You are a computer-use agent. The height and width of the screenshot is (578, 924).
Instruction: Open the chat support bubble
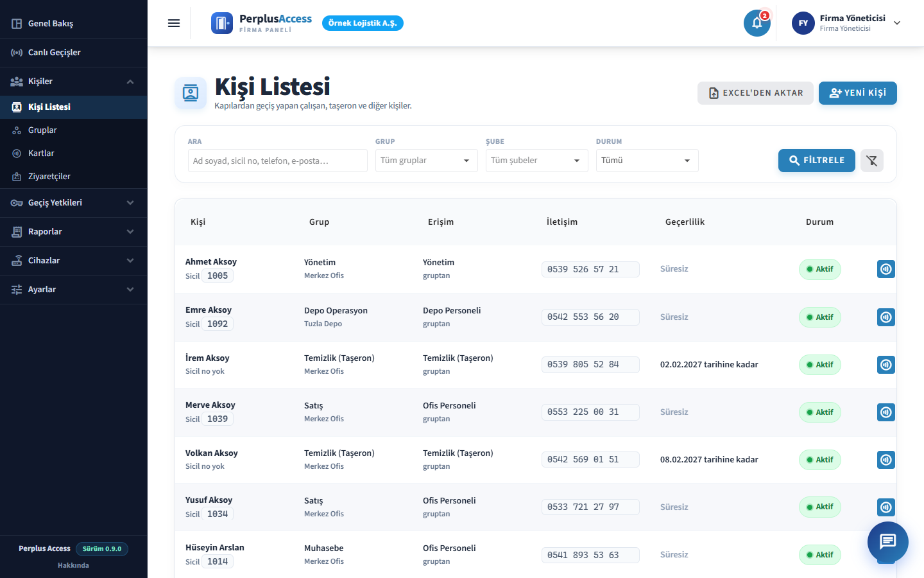pyautogui.click(x=888, y=542)
